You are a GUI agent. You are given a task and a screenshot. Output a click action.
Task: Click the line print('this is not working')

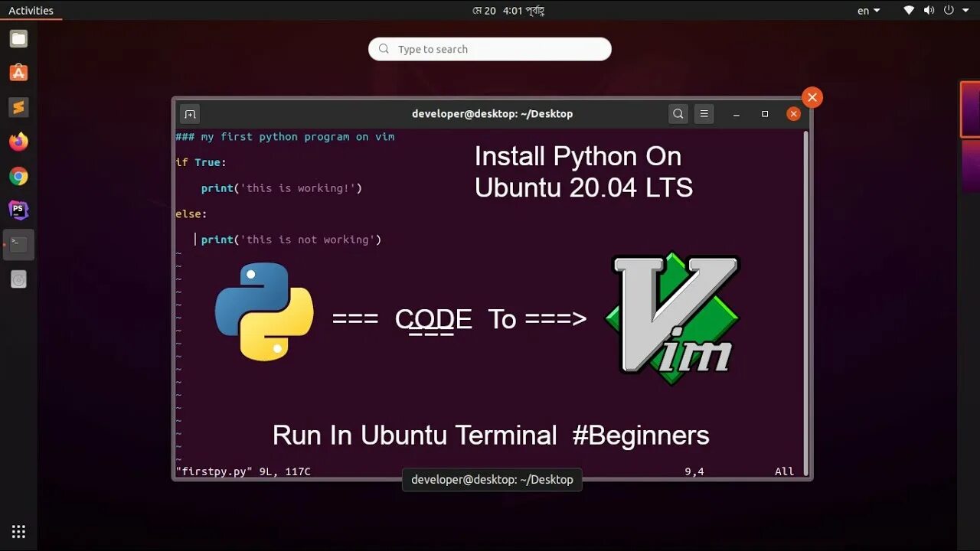pos(291,240)
